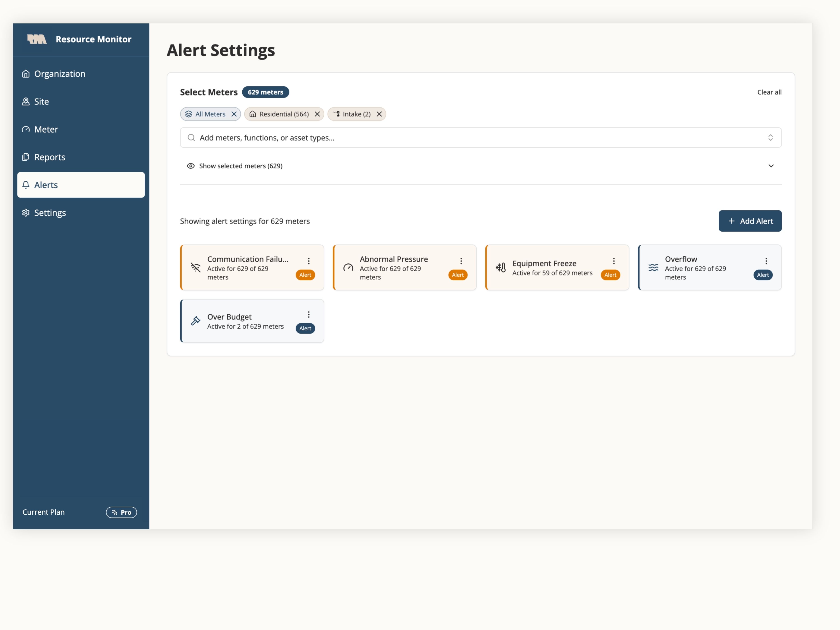Remove the Intake (2) filter chip
840x630 pixels.
tap(379, 114)
